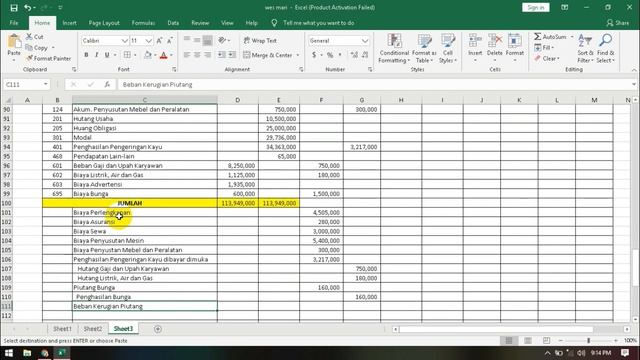Screen dimensions: 640x360
Task: Click the Find & Select button
Action: coord(605,49)
